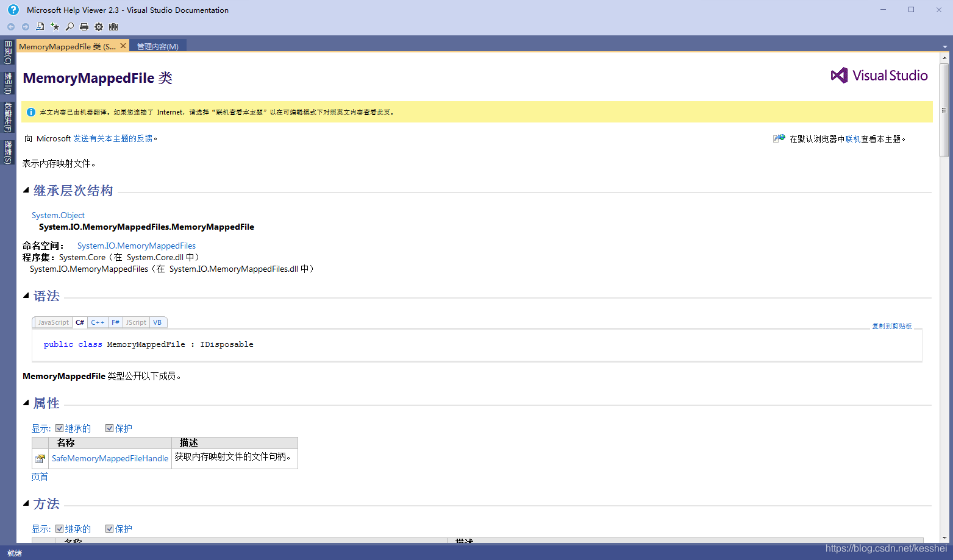953x560 pixels.
Task: Collapse the 方法 section
Action: pyautogui.click(x=26, y=503)
